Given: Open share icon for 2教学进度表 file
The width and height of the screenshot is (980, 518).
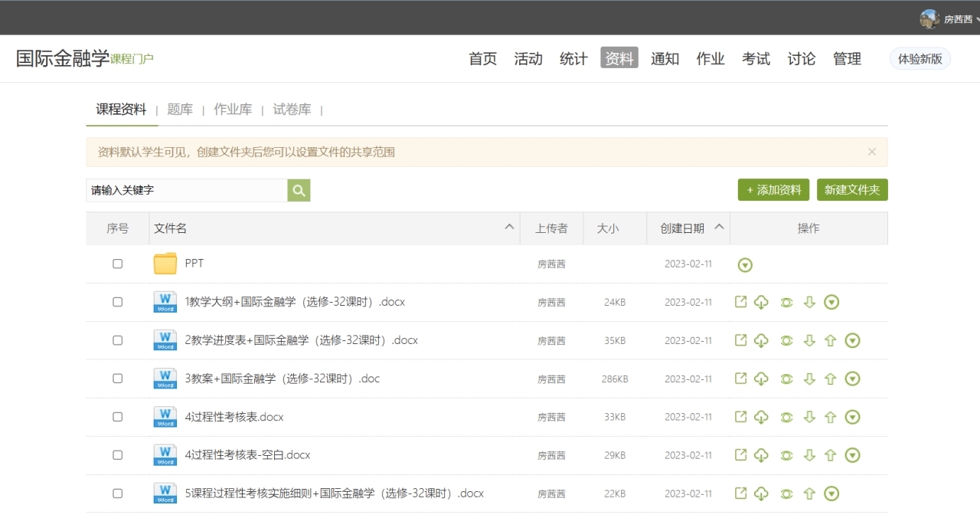Looking at the screenshot, I should coord(740,340).
